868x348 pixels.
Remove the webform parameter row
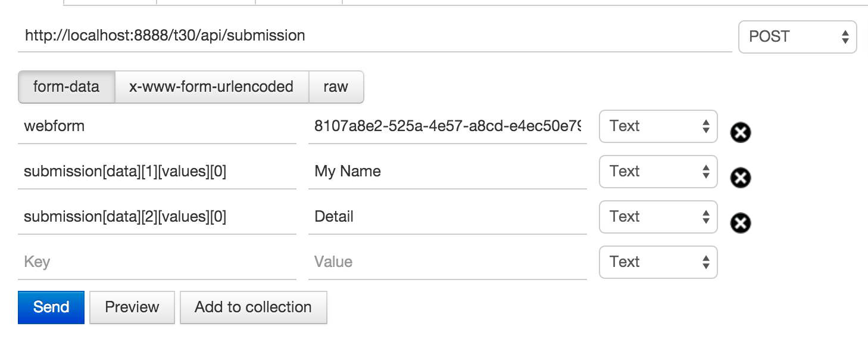coord(740,133)
